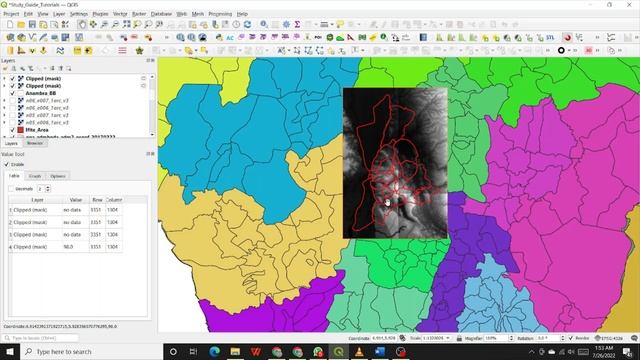
Task: Click the messages log icon in status bar
Action: pyautogui.click(x=634, y=338)
